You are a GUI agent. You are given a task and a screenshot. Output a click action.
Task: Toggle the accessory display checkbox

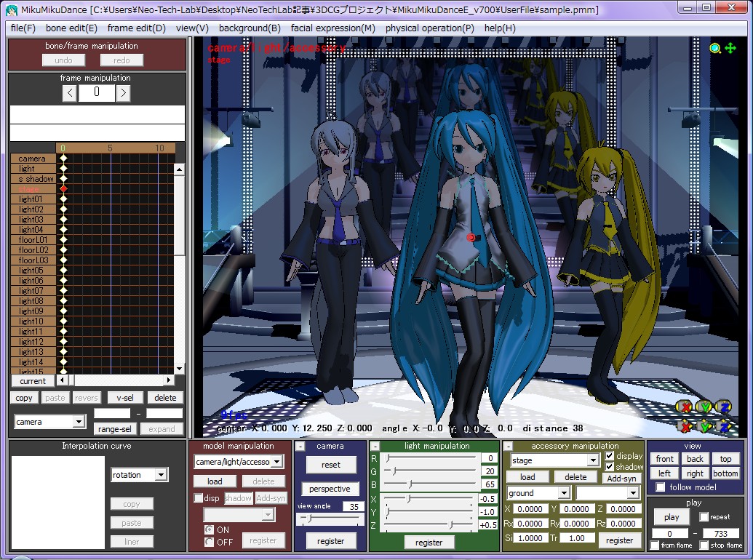(x=610, y=456)
